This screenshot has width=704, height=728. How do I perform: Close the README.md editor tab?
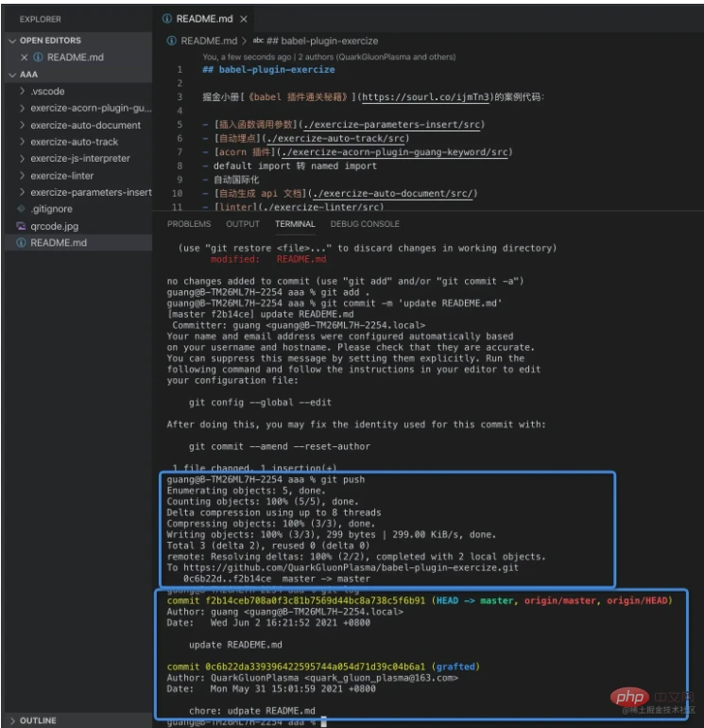pos(244,19)
